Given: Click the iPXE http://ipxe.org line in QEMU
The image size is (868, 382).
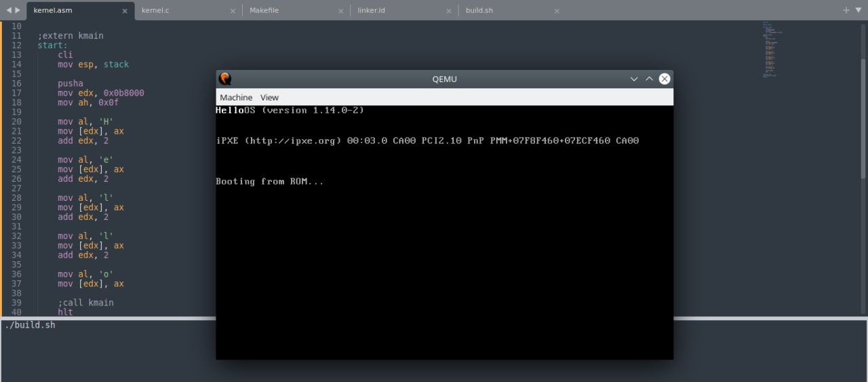Looking at the screenshot, I should pyautogui.click(x=427, y=140).
